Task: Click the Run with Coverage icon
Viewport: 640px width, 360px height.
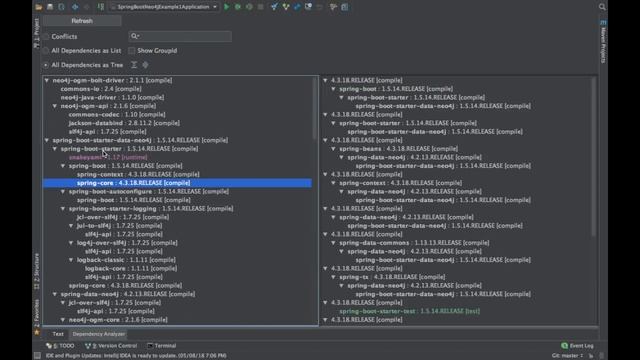Action: pos(249,7)
